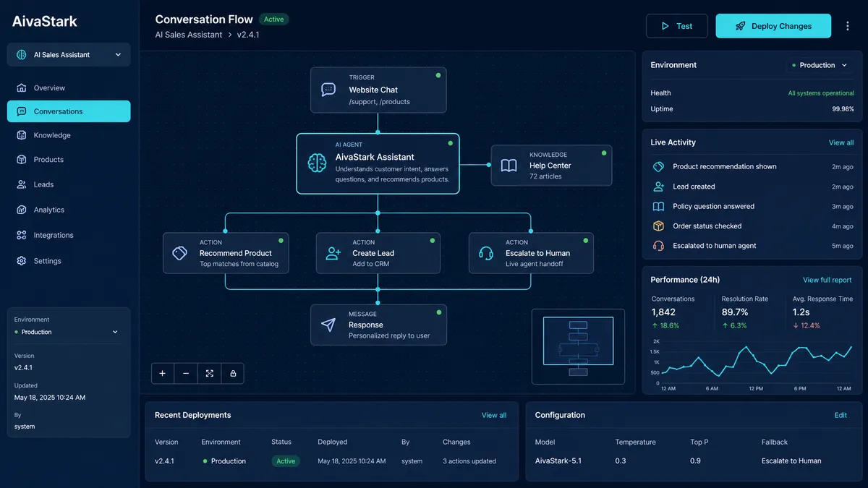The image size is (868, 488).
Task: Click Edit in Configuration panel
Action: (x=841, y=415)
